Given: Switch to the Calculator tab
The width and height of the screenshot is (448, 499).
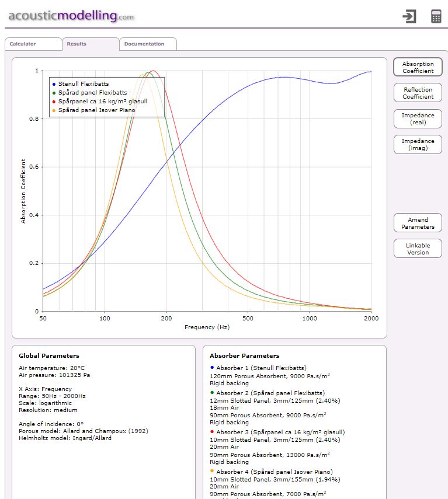Looking at the screenshot, I should 33,44.
